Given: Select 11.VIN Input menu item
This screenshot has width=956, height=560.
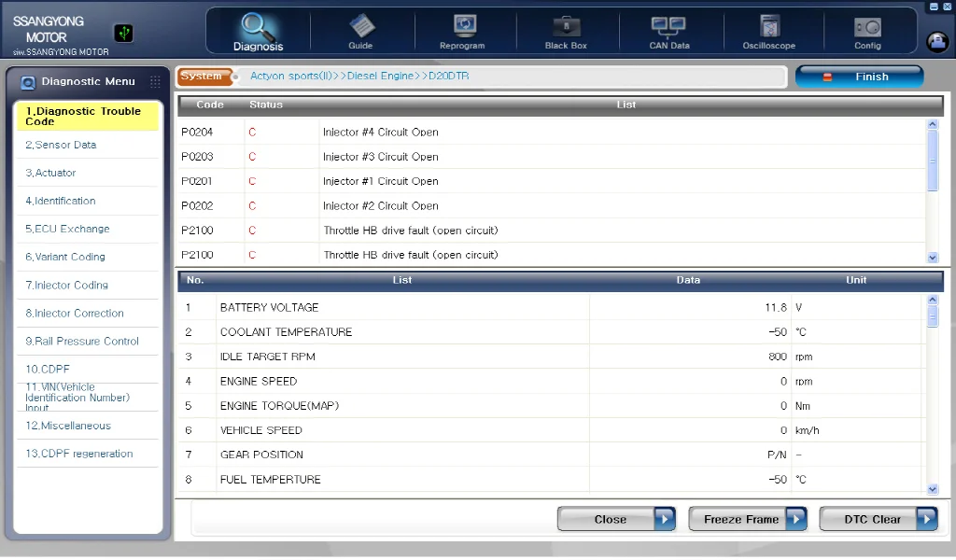Looking at the screenshot, I should click(88, 398).
